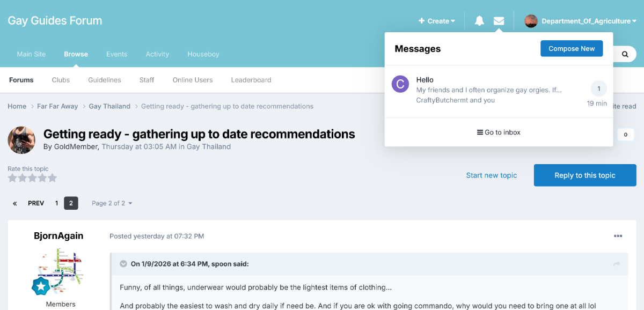
Task: Click the messages envelope icon
Action: [x=499, y=21]
